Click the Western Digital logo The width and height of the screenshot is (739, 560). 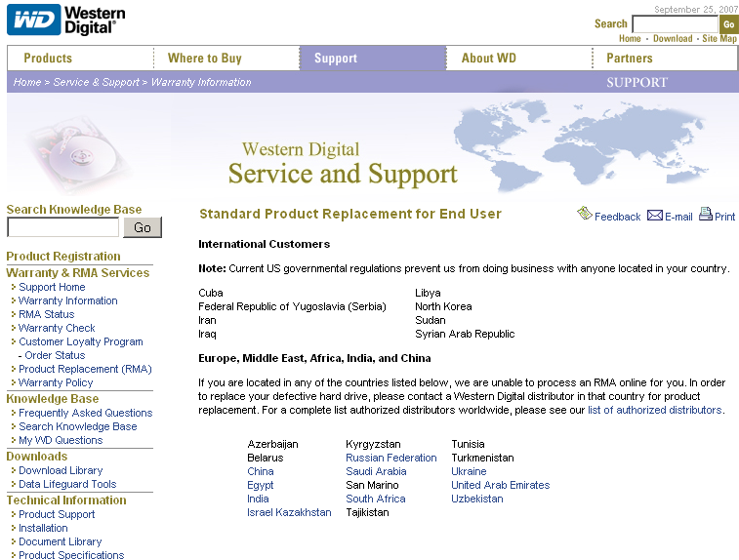pos(66,20)
